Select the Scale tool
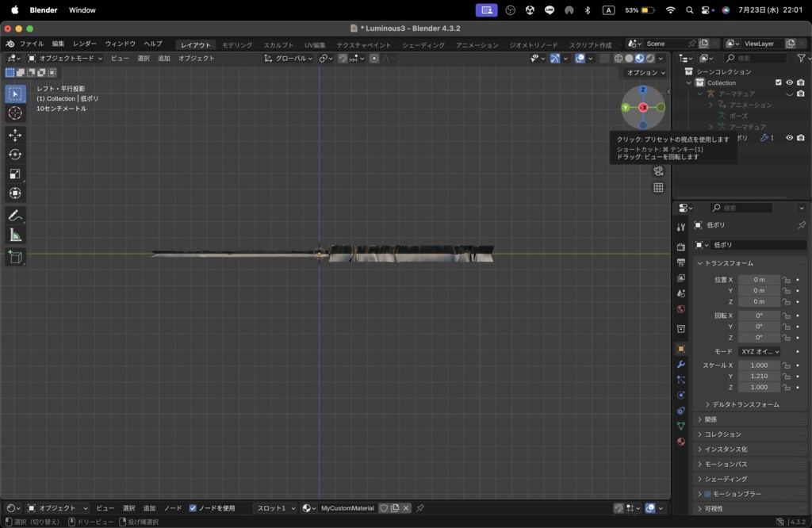 pyautogui.click(x=15, y=174)
